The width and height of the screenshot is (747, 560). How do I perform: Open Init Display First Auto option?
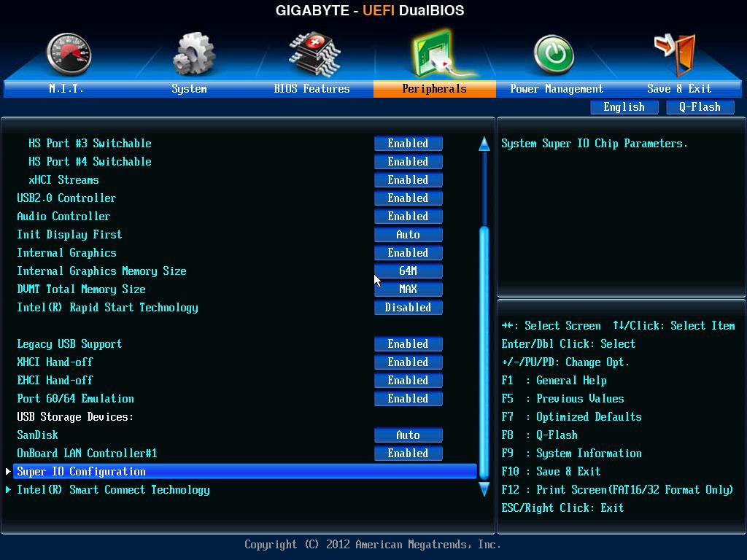[x=409, y=235]
